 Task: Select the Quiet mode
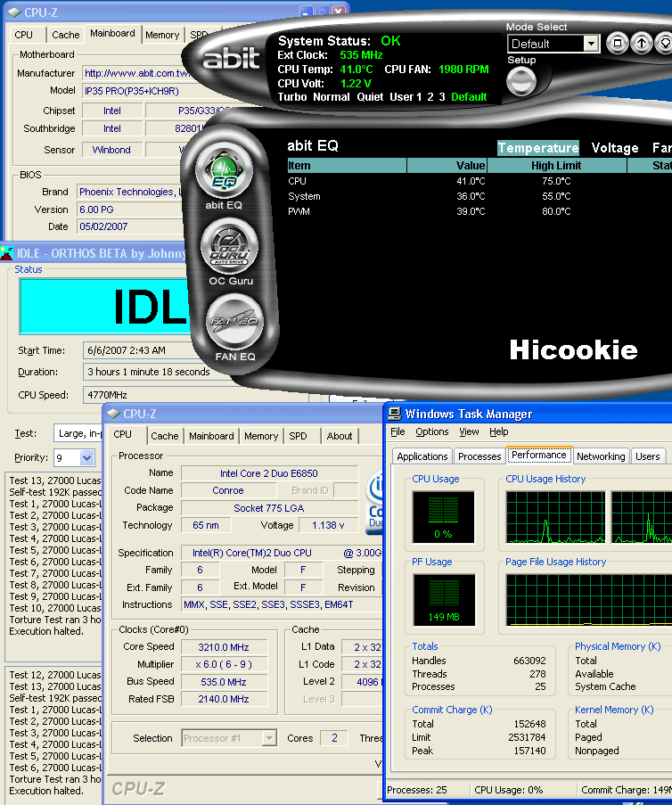[x=370, y=97]
